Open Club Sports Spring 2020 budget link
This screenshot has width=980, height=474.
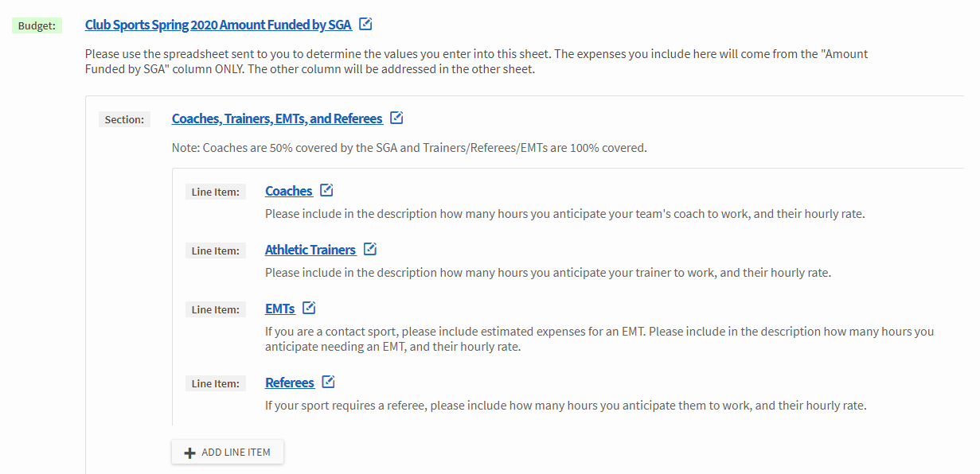(x=218, y=25)
